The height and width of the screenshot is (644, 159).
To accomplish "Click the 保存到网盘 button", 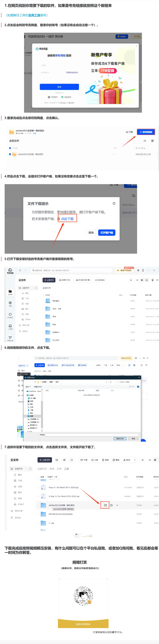I will pyautogui.click(x=146, y=132).
